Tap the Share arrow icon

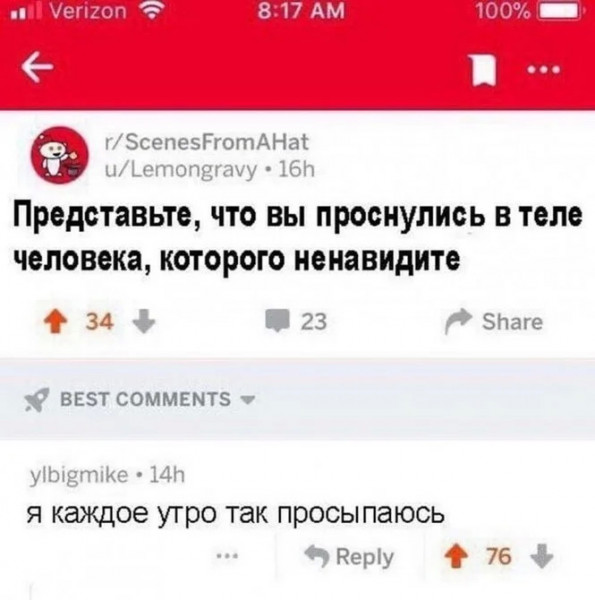pos(459,321)
